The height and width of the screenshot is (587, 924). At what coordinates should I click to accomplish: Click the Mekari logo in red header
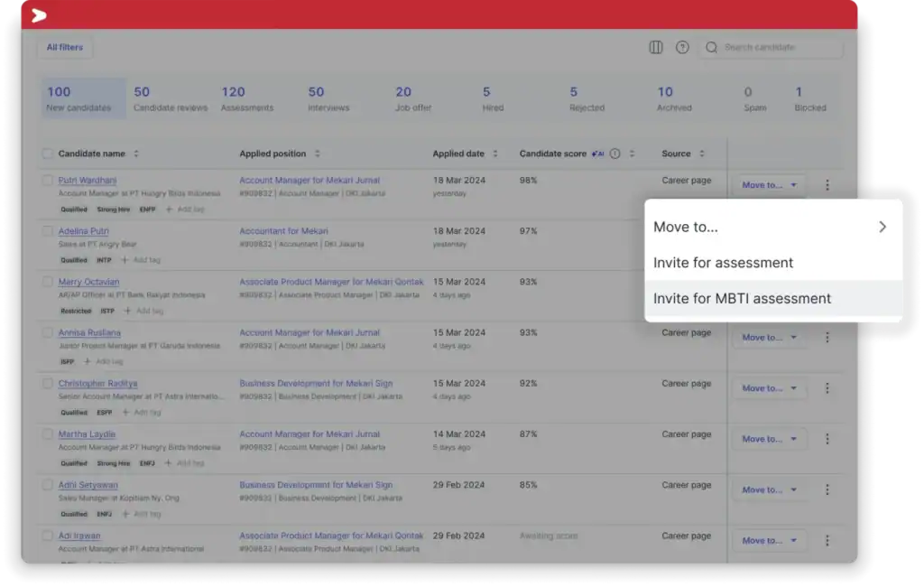(39, 15)
